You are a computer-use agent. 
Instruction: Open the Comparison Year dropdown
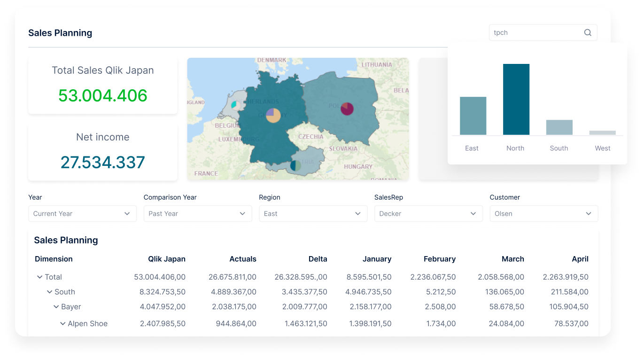point(197,213)
